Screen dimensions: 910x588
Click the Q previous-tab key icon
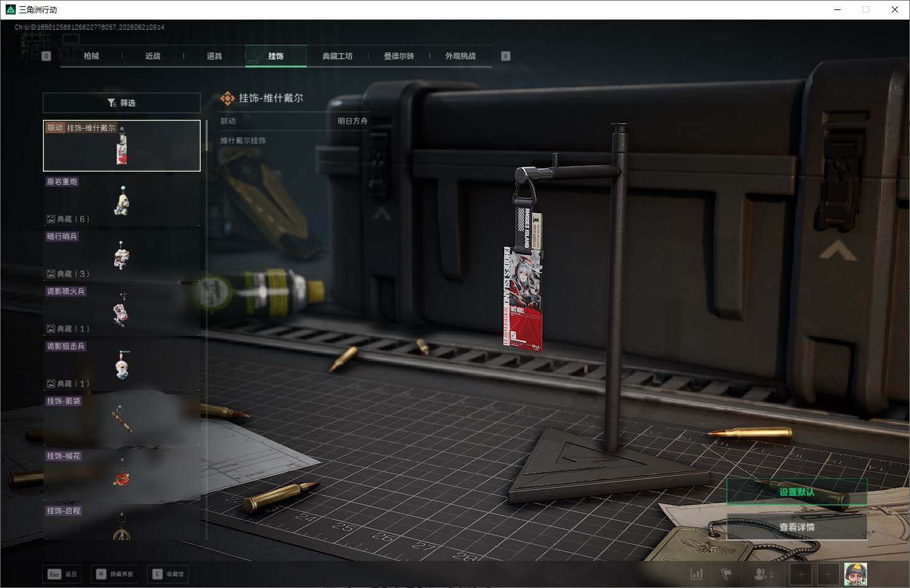pyautogui.click(x=46, y=56)
